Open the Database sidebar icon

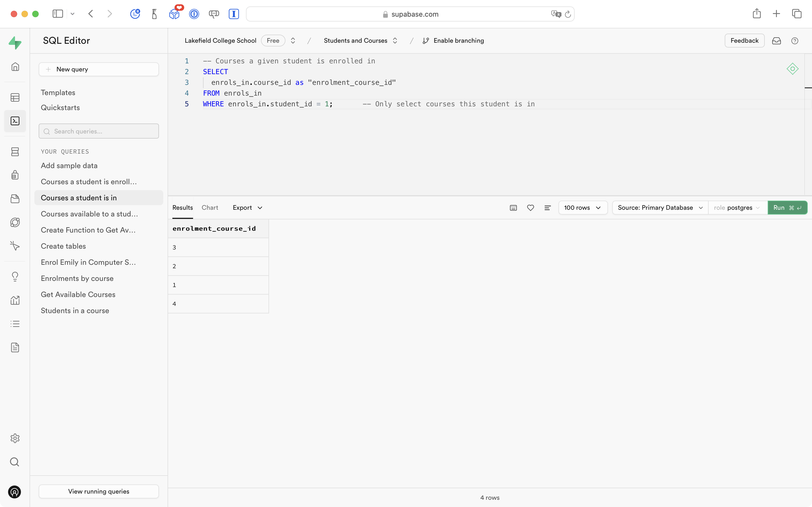point(15,151)
